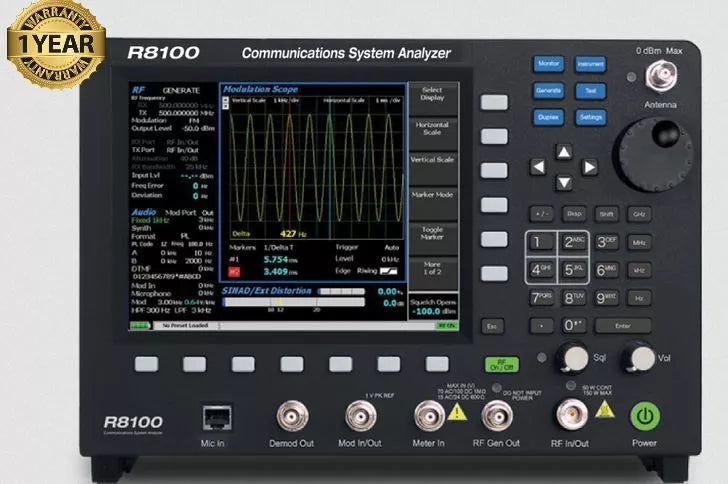Screen dimensions: 728x484
Task: Tap the 9 WXYZ keypad key
Action: [606, 298]
